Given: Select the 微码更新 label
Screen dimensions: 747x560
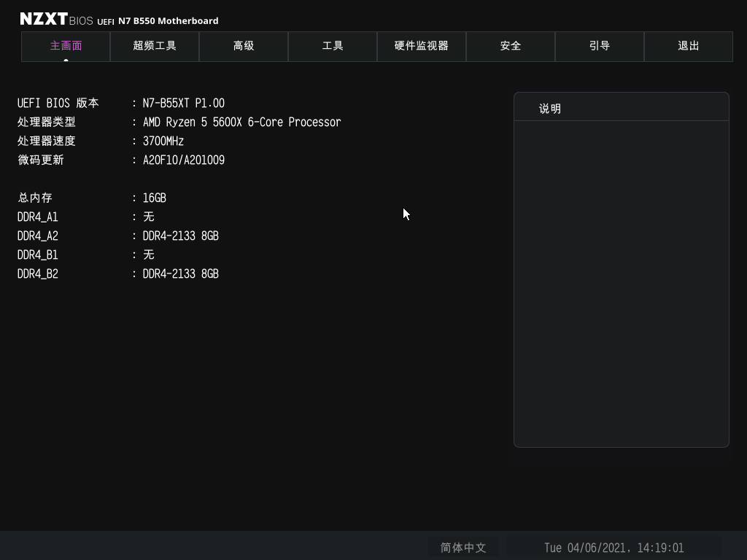Looking at the screenshot, I should coord(41,160).
